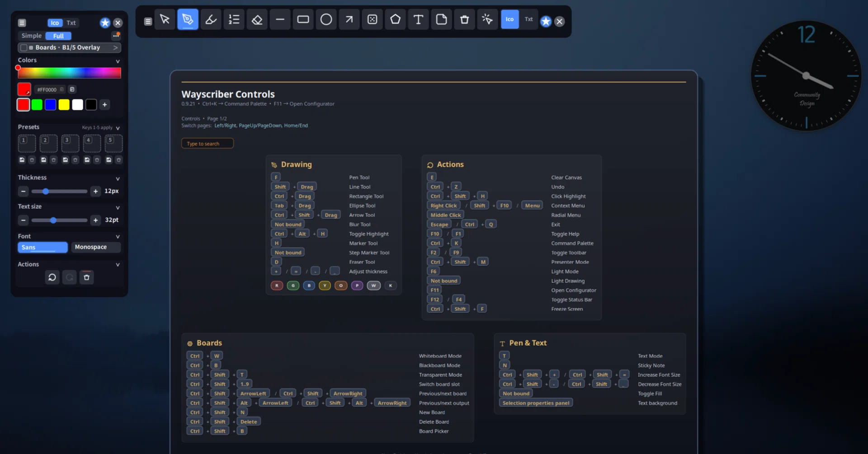The height and width of the screenshot is (454, 868).
Task: Select the arrow pointer selection tool
Action: pyautogui.click(x=165, y=19)
